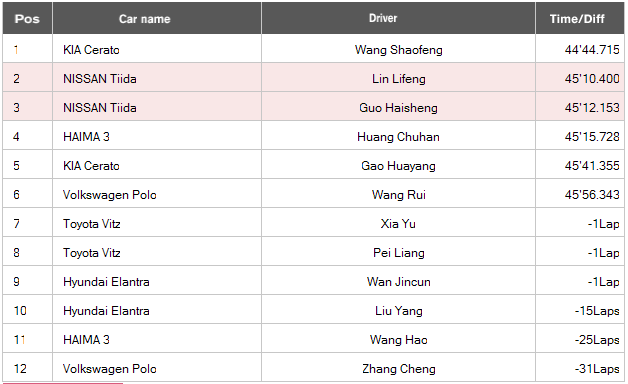The image size is (628, 384).
Task: Select the -15Laps time cell
Action: coord(580,311)
